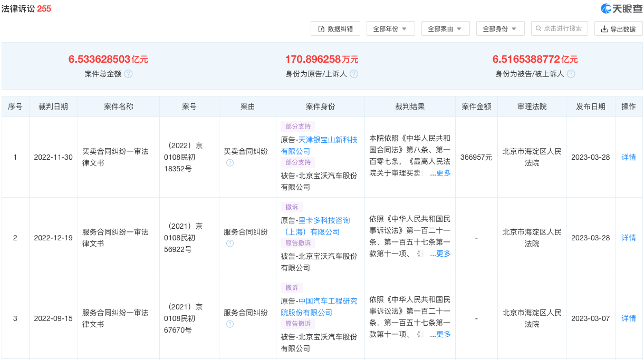Click help icon next to 案件总金额

tap(128, 74)
